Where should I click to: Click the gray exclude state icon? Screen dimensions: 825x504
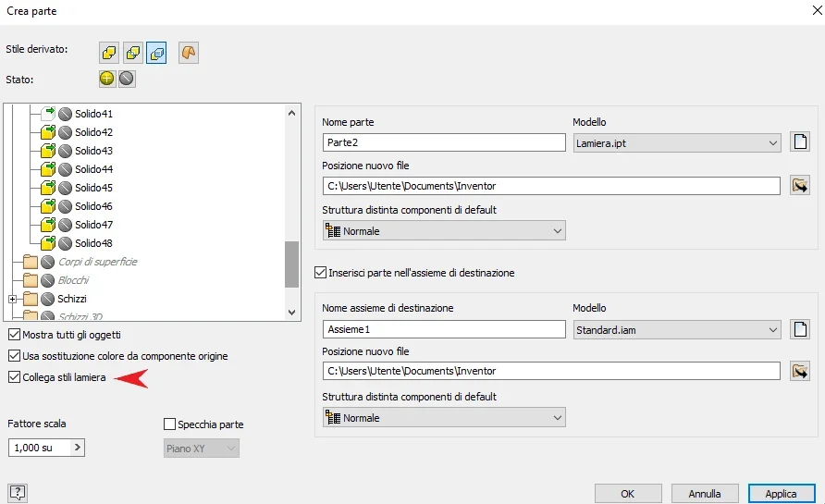click(127, 79)
